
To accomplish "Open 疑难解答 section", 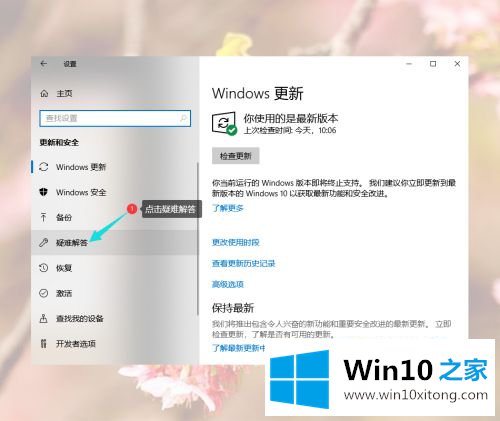I will click(x=115, y=242).
